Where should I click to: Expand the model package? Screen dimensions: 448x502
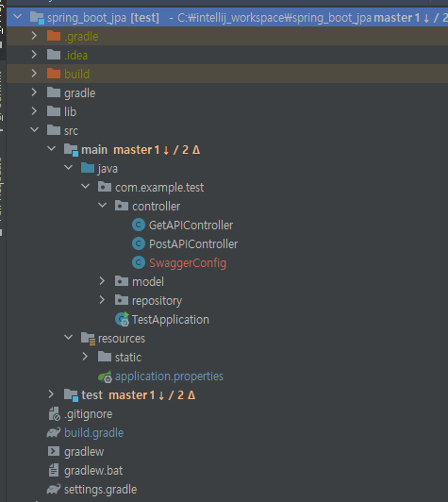pos(102,281)
